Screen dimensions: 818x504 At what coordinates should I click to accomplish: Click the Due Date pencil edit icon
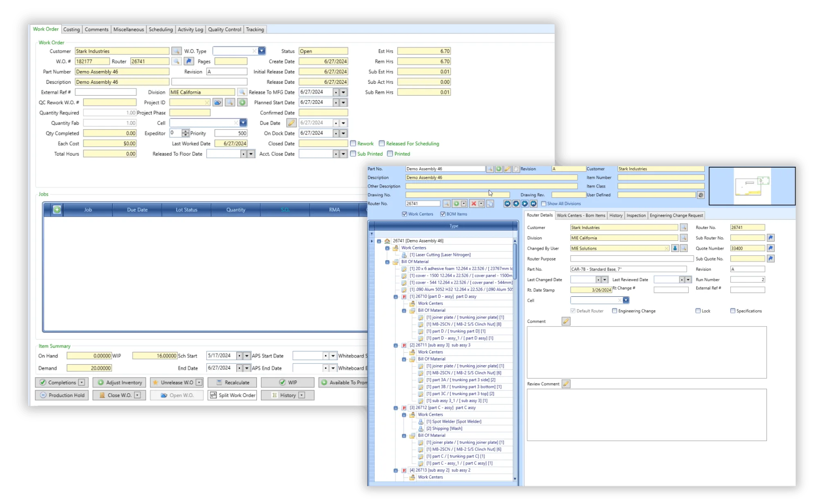coord(291,123)
